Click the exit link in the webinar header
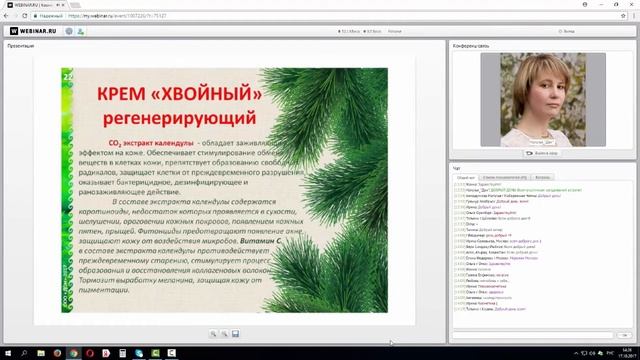 (x=567, y=31)
